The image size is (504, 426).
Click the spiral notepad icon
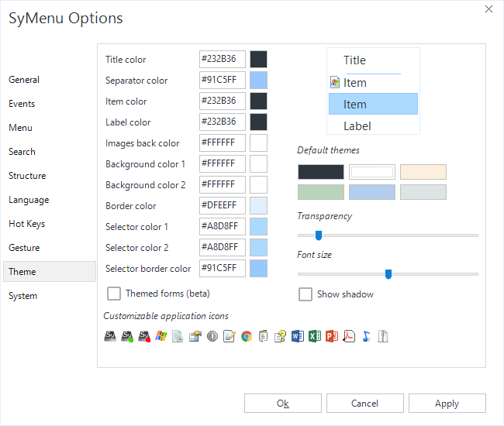[x=264, y=336]
